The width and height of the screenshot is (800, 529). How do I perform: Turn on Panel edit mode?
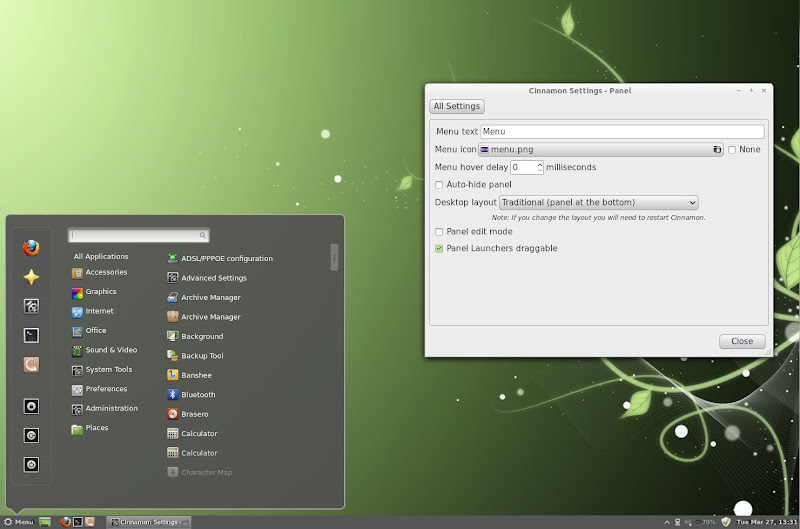pos(439,232)
